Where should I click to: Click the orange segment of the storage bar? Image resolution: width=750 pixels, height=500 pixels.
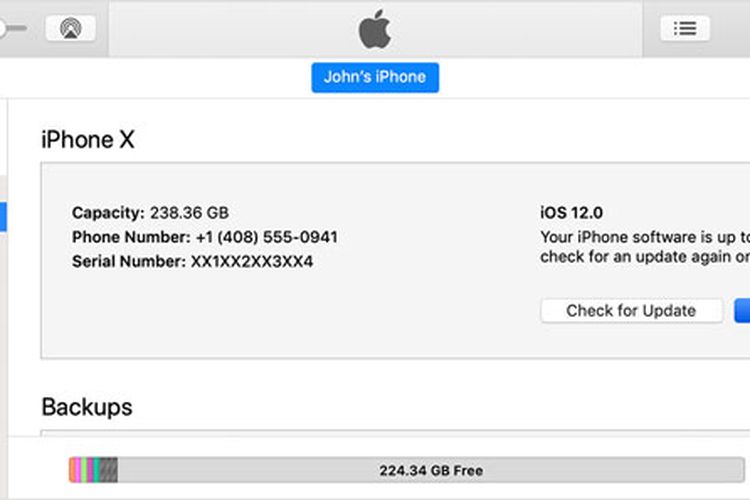point(72,470)
